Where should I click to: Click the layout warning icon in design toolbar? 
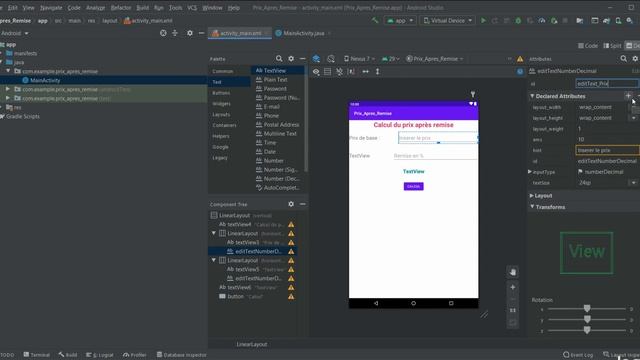pyautogui.click(x=520, y=59)
